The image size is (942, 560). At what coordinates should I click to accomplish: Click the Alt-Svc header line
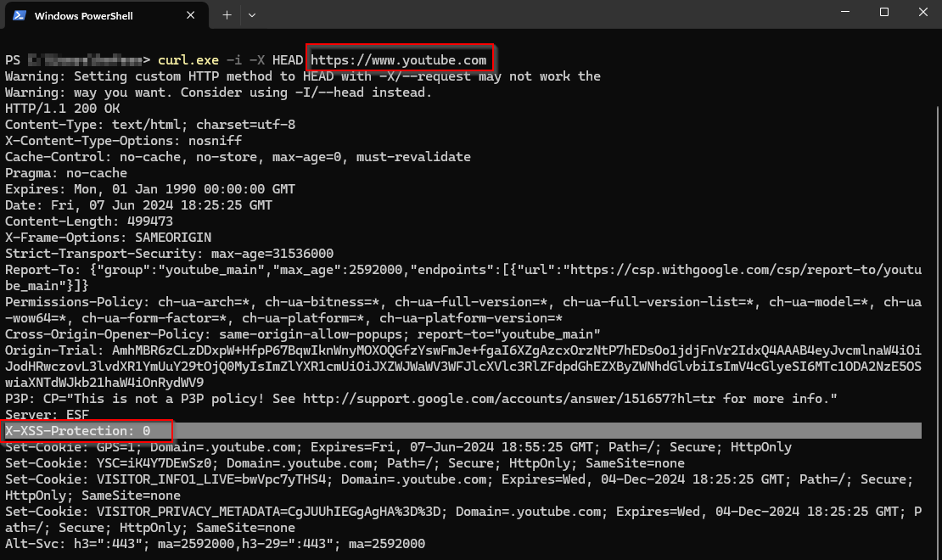click(215, 544)
